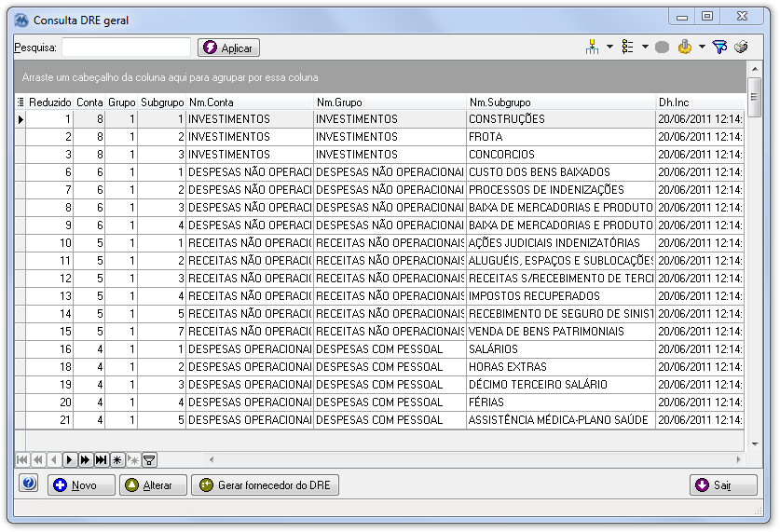780x532 pixels.
Task: Maximize the Consulta DRE geral window
Action: click(707, 17)
